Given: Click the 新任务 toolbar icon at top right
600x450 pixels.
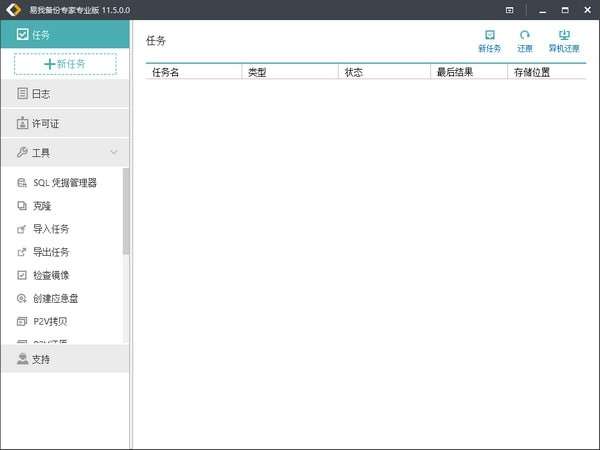Looking at the screenshot, I should coord(490,41).
